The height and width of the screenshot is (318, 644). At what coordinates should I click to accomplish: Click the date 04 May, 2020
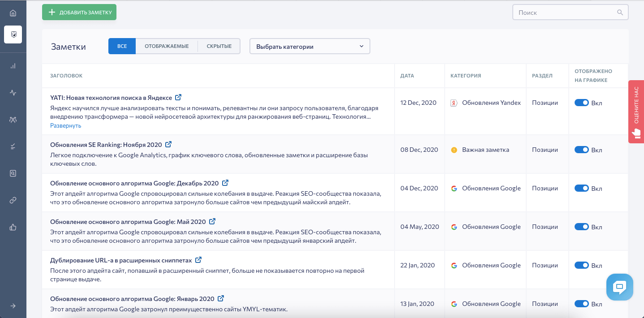coord(420,227)
